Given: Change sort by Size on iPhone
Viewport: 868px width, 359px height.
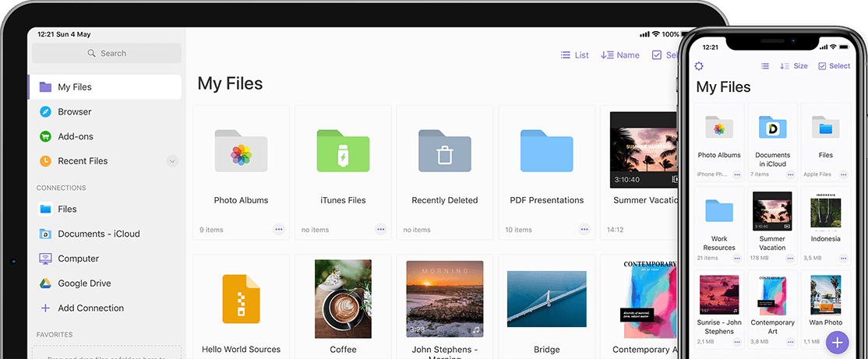Looking at the screenshot, I should point(794,66).
